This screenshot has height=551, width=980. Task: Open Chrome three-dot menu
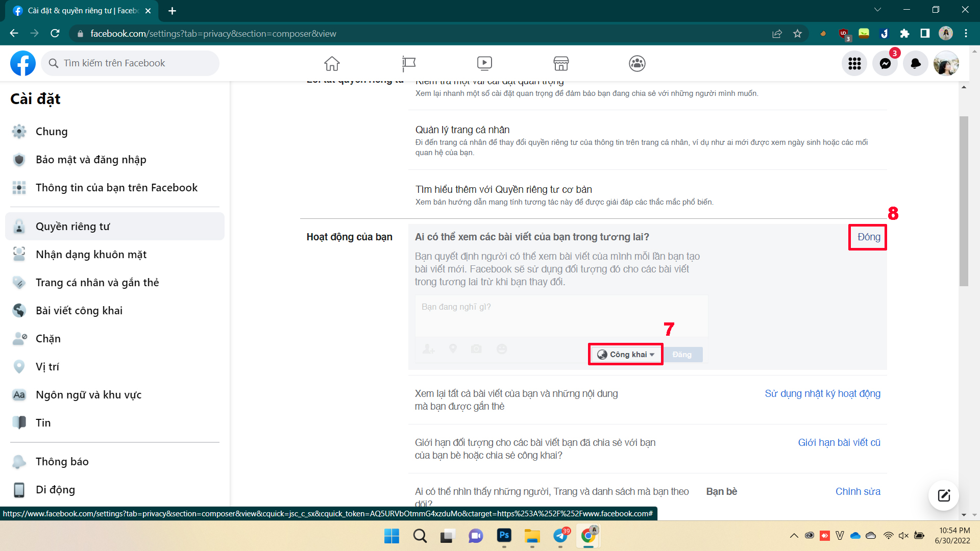tap(966, 34)
